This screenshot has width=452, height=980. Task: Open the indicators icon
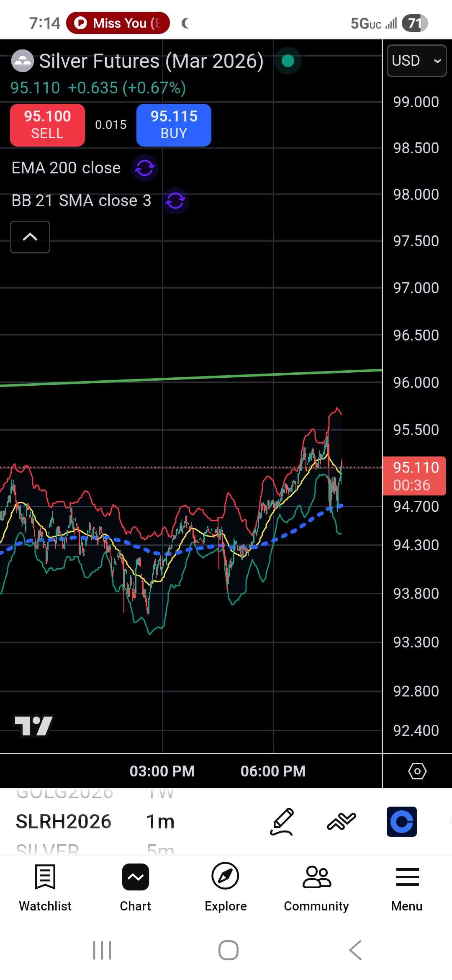pyautogui.click(x=342, y=822)
